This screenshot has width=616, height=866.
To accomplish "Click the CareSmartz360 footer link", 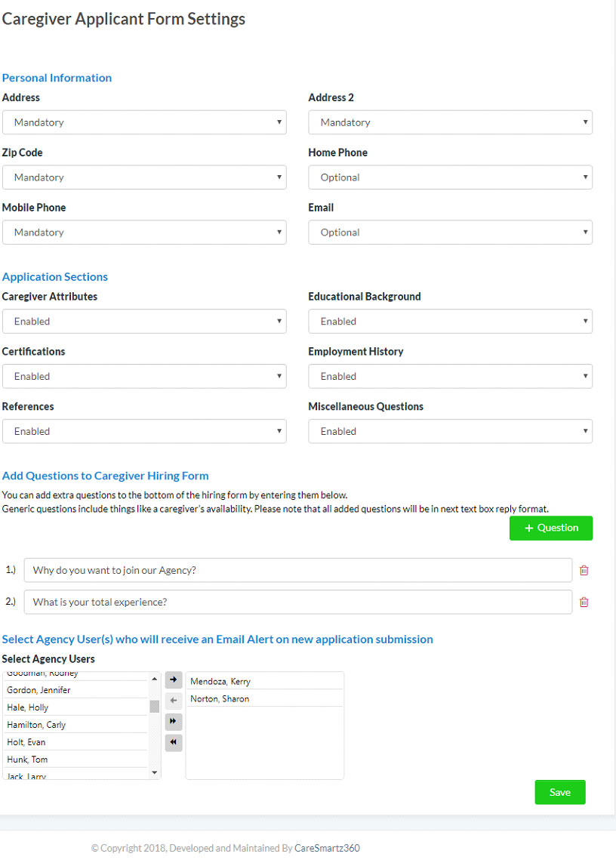I will click(x=328, y=849).
